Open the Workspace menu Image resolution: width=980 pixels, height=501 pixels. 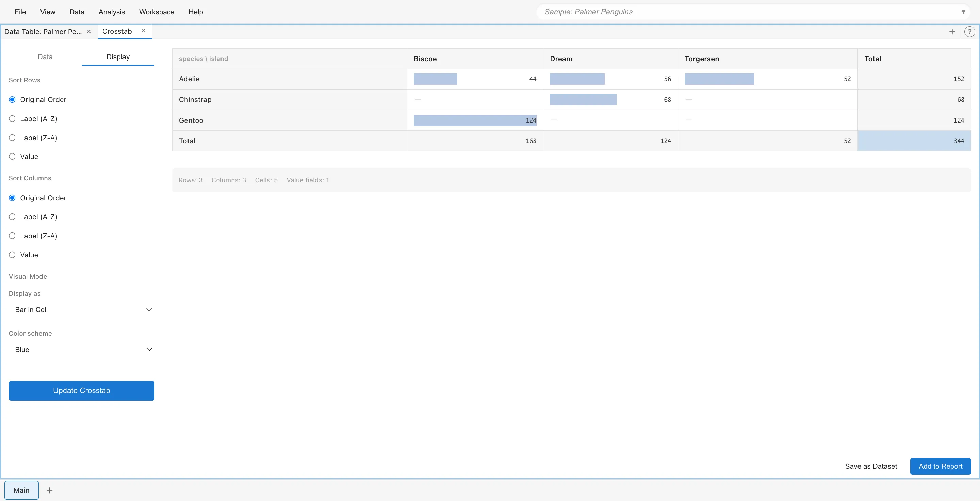click(x=157, y=12)
